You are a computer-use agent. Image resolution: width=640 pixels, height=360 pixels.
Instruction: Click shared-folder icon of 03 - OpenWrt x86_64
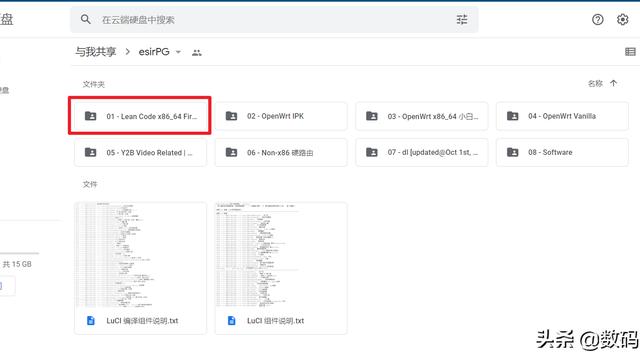[x=372, y=116]
